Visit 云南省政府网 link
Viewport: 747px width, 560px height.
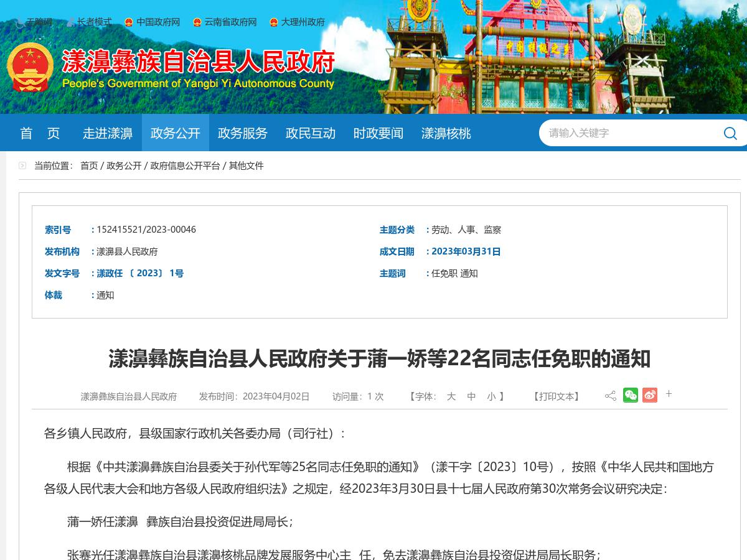pyautogui.click(x=230, y=22)
